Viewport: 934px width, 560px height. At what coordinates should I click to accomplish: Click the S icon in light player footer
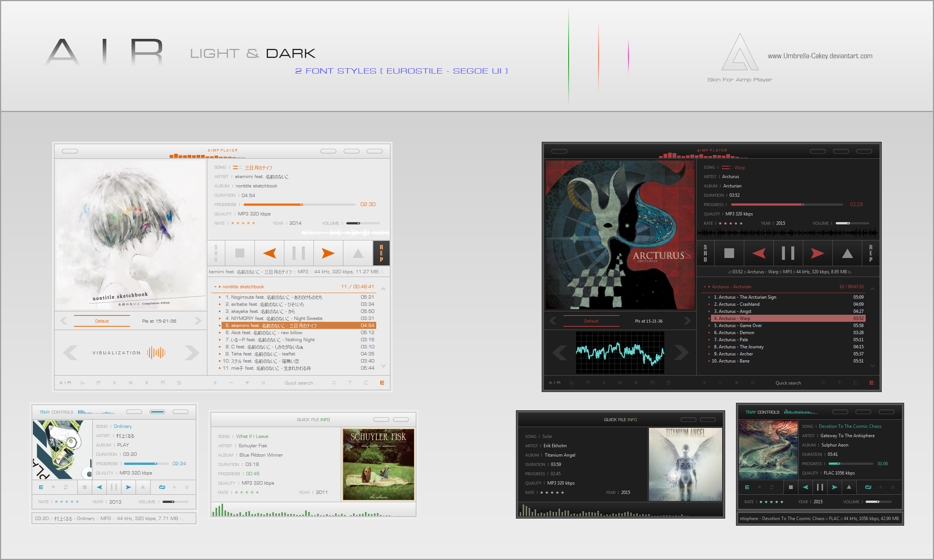click(179, 383)
